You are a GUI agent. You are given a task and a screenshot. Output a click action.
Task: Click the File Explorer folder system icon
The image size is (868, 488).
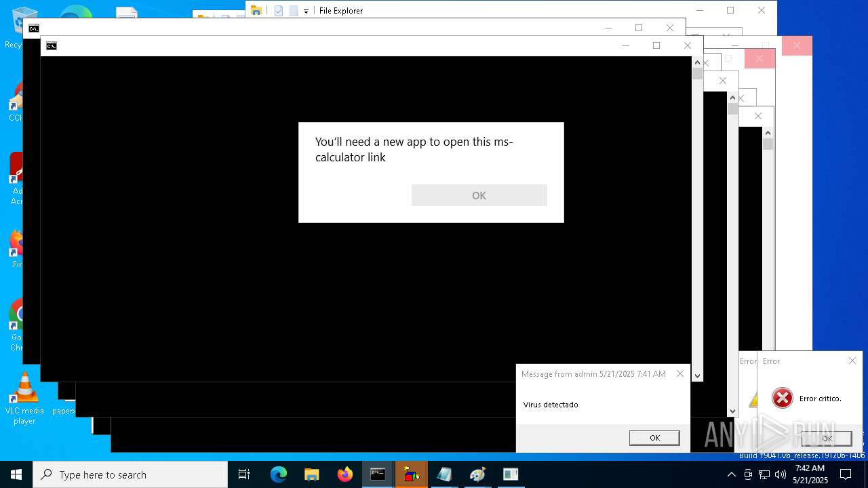pos(256,11)
